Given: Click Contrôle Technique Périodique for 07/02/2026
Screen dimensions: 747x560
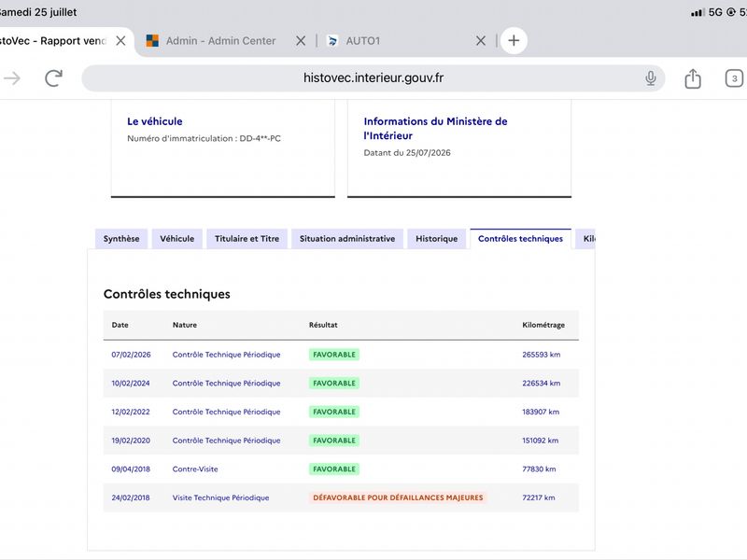Looking at the screenshot, I should (x=226, y=355).
